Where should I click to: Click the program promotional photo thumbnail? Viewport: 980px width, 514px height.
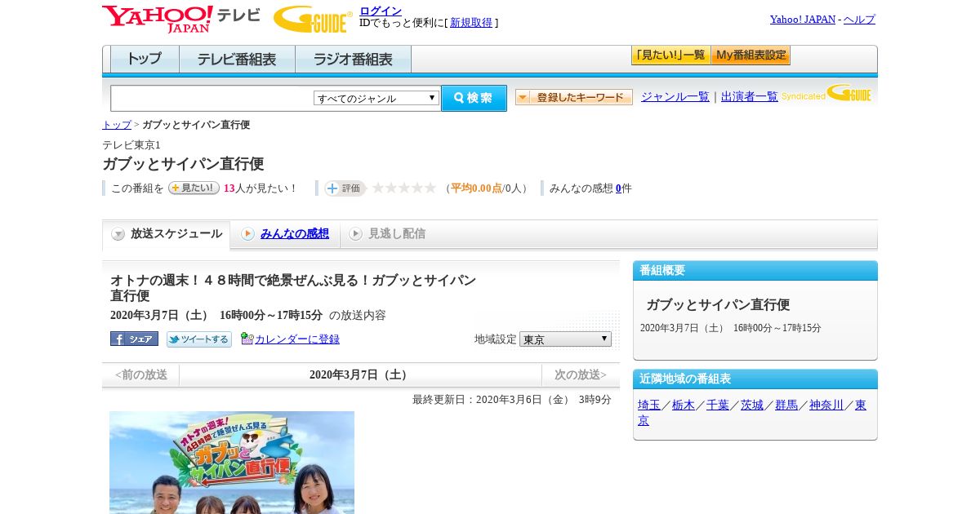[x=232, y=463]
